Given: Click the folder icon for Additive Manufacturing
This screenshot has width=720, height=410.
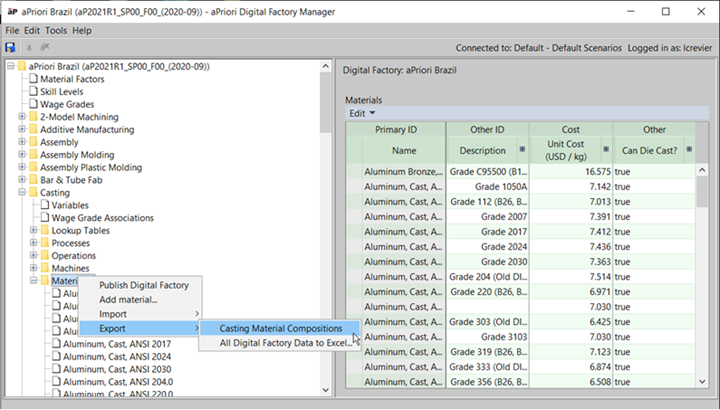Looking at the screenshot, I should [33, 129].
